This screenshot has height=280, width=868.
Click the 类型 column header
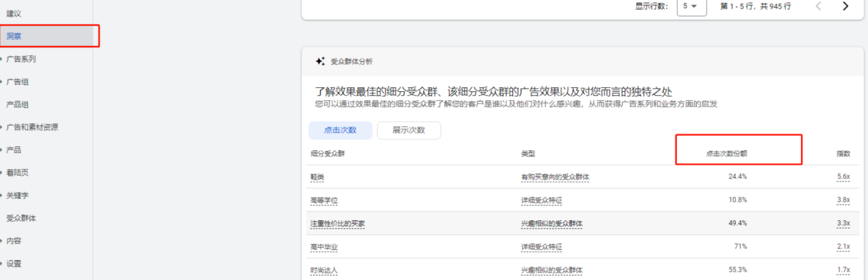[x=528, y=154]
